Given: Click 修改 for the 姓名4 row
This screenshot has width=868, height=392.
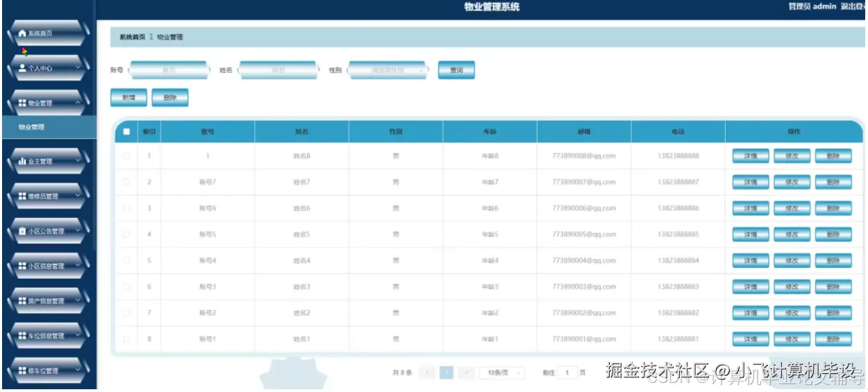Looking at the screenshot, I should 792,261.
